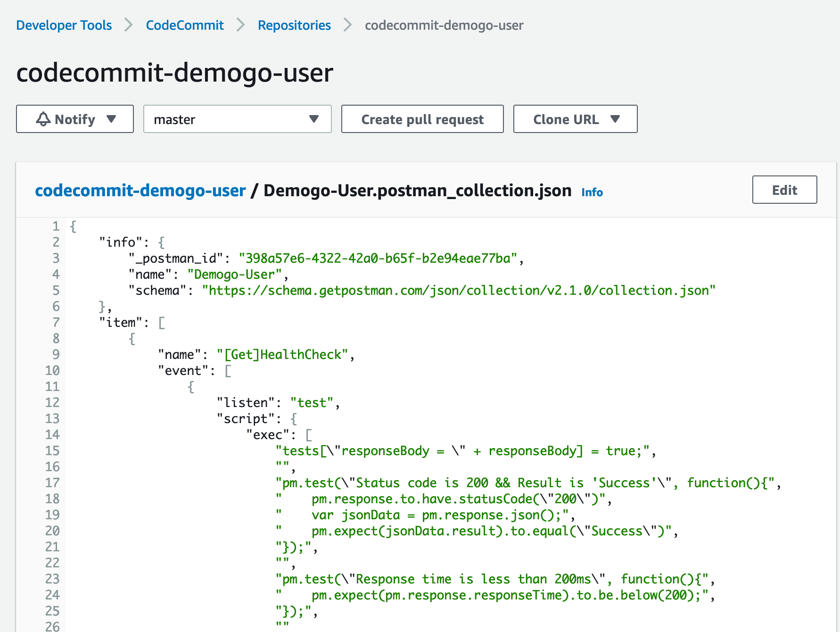Click line number 12 in the gutter

pos(52,403)
